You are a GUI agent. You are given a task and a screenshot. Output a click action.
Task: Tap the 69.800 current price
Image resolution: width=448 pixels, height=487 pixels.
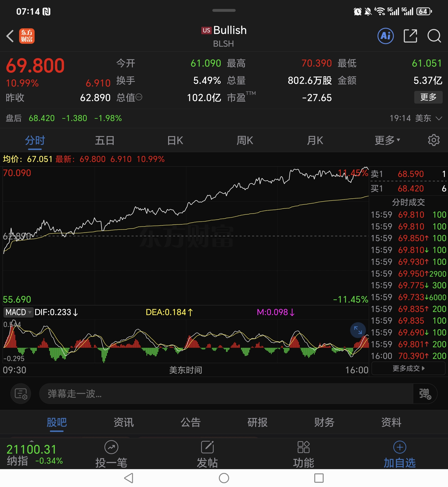35,66
